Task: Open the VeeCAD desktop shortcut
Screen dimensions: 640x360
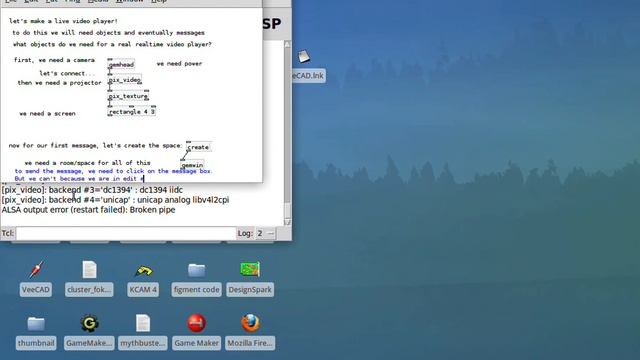Action: 36,278
